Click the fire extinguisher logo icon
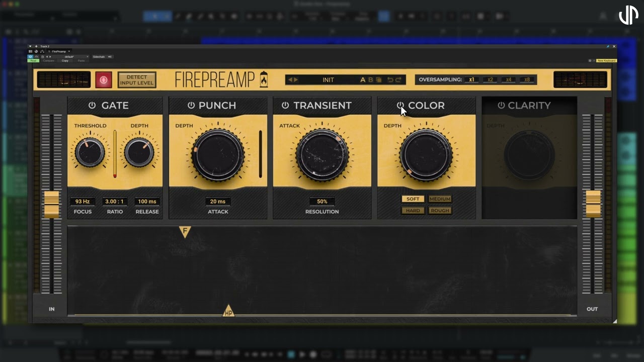The image size is (644, 362). coord(264,80)
